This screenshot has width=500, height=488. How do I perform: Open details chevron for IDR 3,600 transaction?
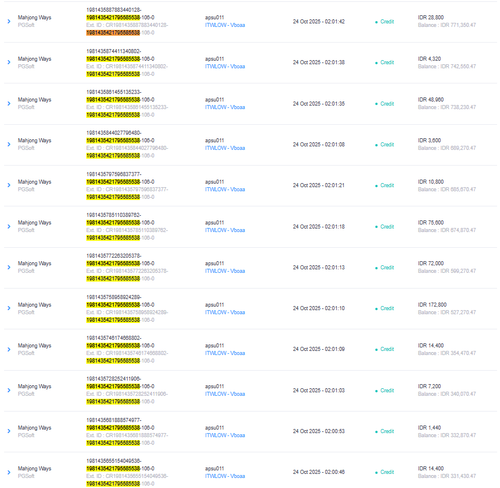pos(9,144)
